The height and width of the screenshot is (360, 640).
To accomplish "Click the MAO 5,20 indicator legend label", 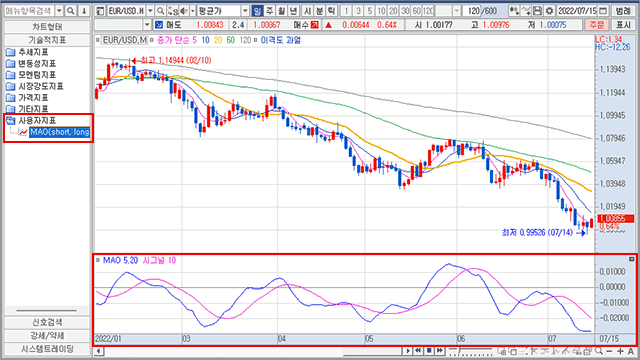I will (x=120, y=260).
